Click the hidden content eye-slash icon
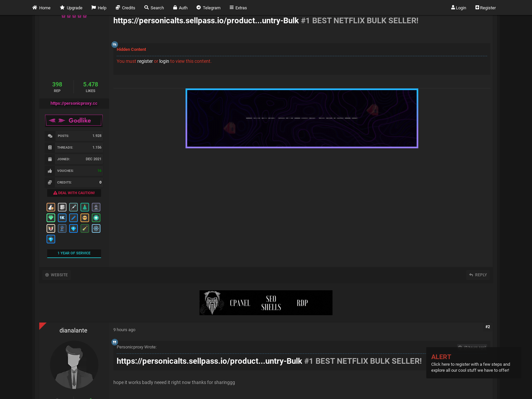This screenshot has height=399, width=532. click(115, 44)
